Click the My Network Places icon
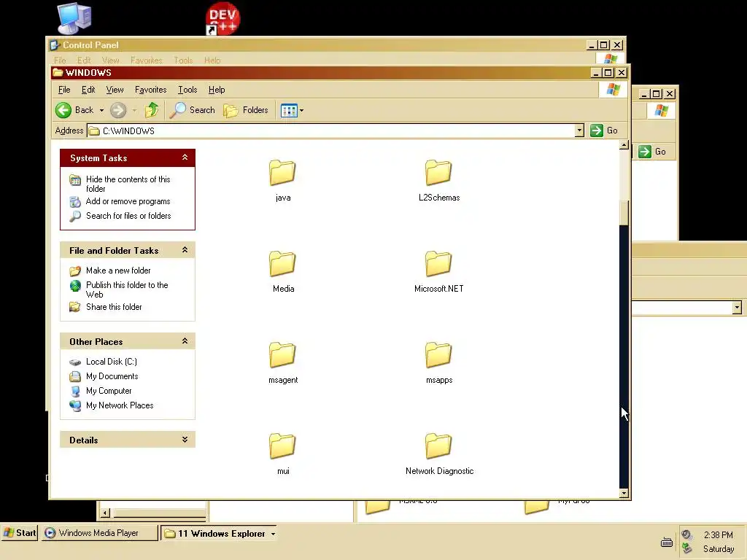Viewport: 747px width, 560px height. 75,405
